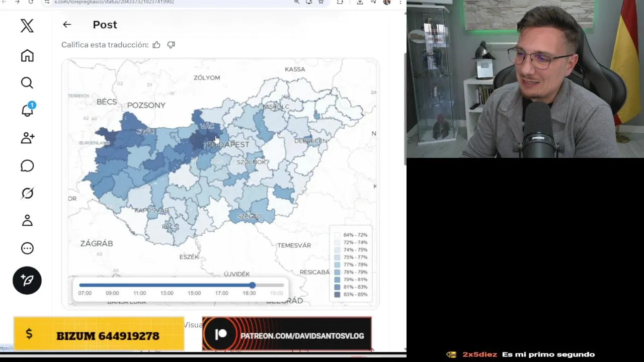Open the Profile person icon
Screen dimensions: 644x362
pyautogui.click(x=27, y=220)
